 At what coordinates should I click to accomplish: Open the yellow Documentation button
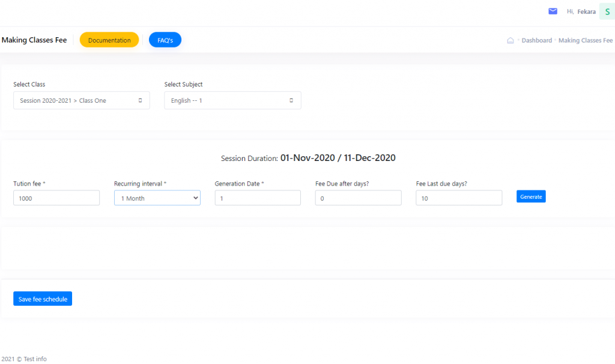(x=109, y=40)
